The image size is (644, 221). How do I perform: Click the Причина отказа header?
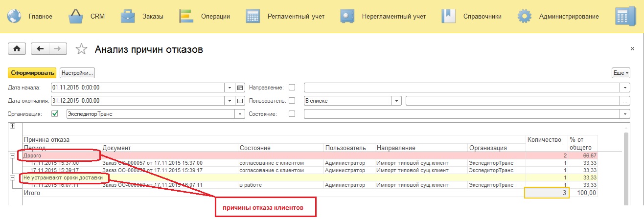click(47, 140)
